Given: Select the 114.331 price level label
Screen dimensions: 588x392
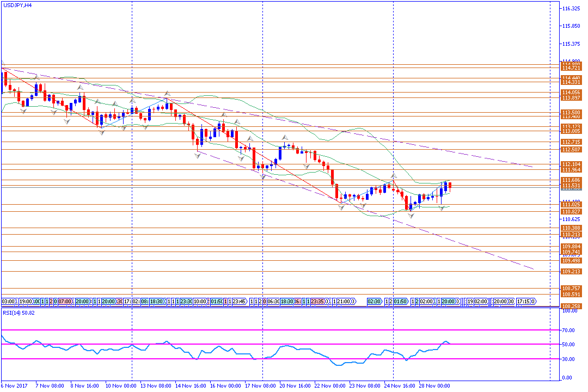Looking at the screenshot, I should coord(571,82).
